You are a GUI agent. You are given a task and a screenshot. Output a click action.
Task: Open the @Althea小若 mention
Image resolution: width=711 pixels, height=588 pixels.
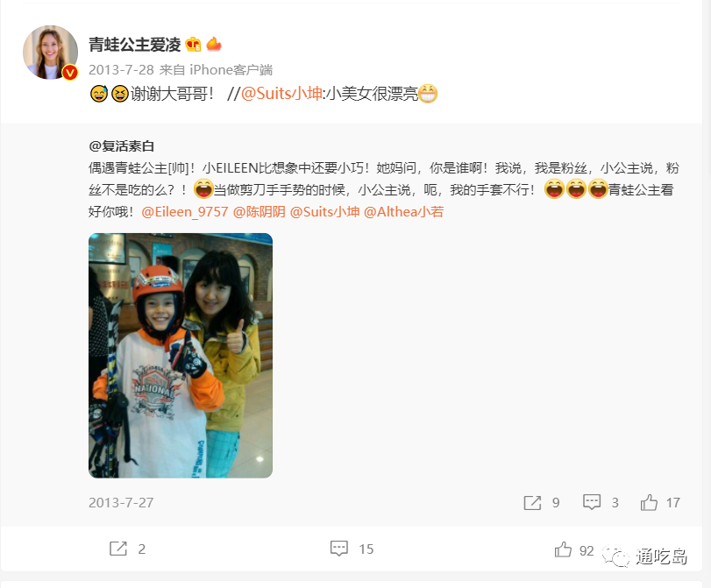(x=403, y=212)
